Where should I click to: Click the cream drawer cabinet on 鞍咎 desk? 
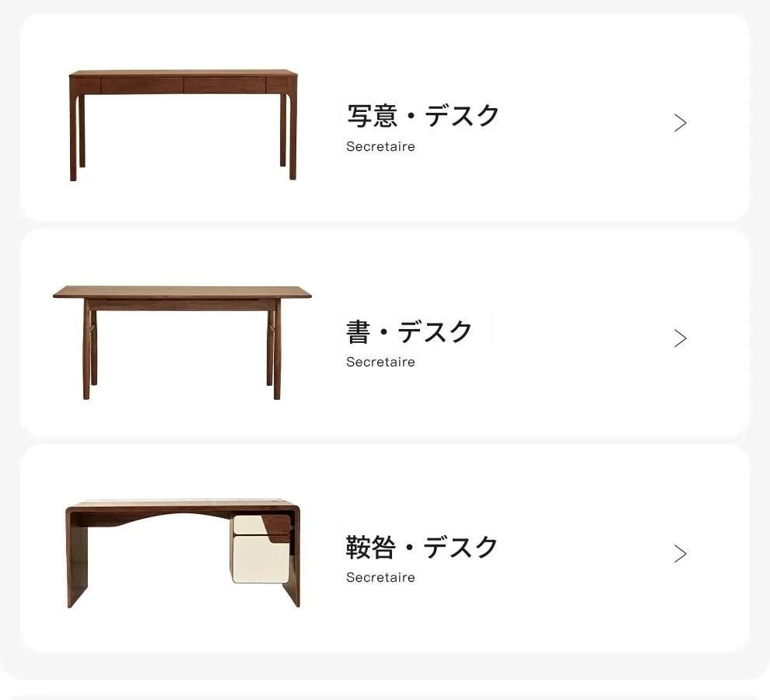coord(261,548)
